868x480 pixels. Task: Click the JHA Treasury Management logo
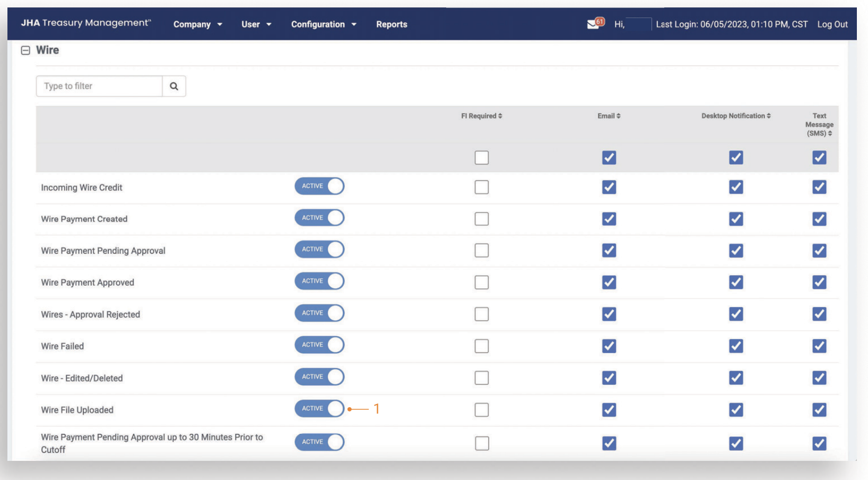(x=86, y=23)
